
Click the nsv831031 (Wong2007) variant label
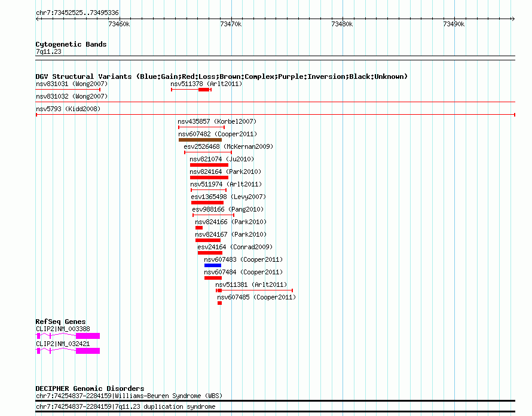72,84
